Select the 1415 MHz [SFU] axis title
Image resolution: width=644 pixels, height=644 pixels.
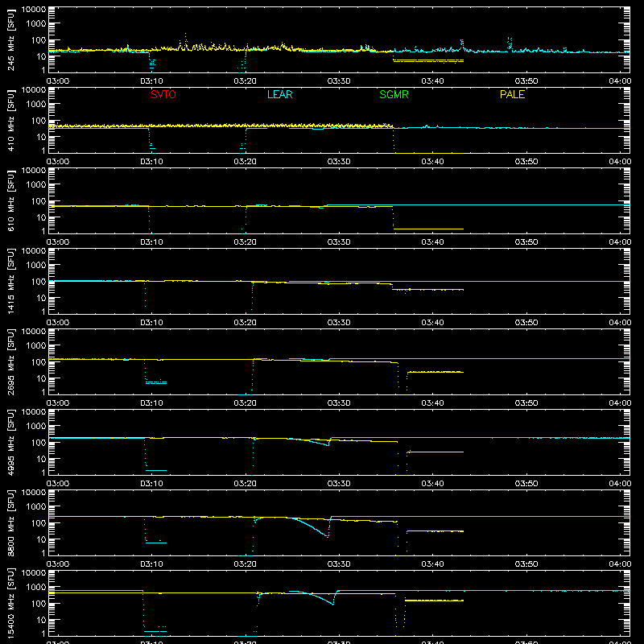10,281
